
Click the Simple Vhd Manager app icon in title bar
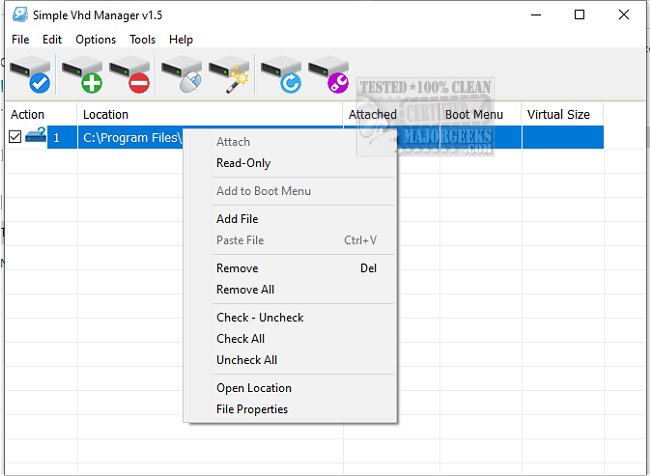point(20,15)
